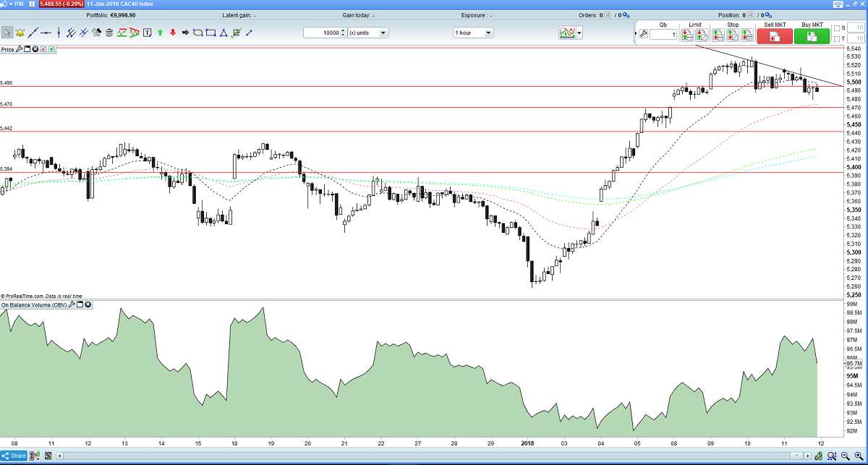This screenshot has width=868, height=465.
Task: Open the Orders settings gear icon
Action: click(626, 15)
